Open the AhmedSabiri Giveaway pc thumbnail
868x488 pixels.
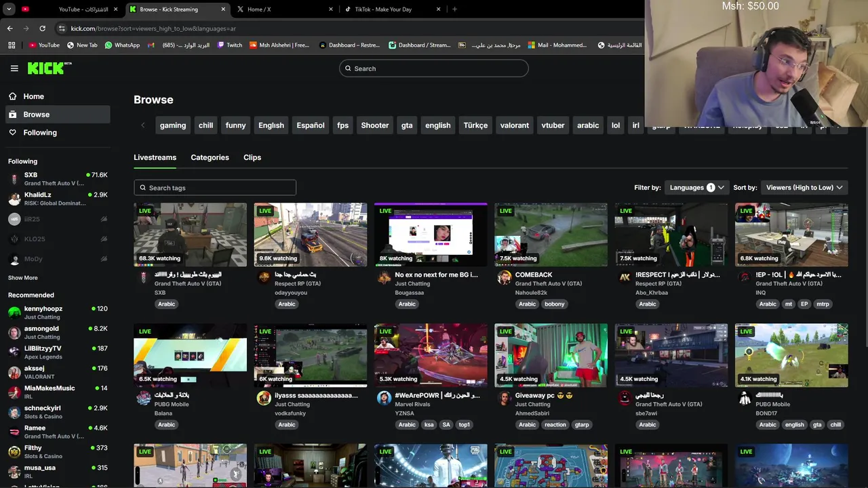551,355
